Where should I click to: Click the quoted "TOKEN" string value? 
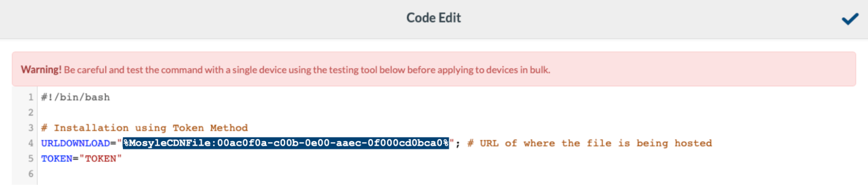tap(101, 159)
